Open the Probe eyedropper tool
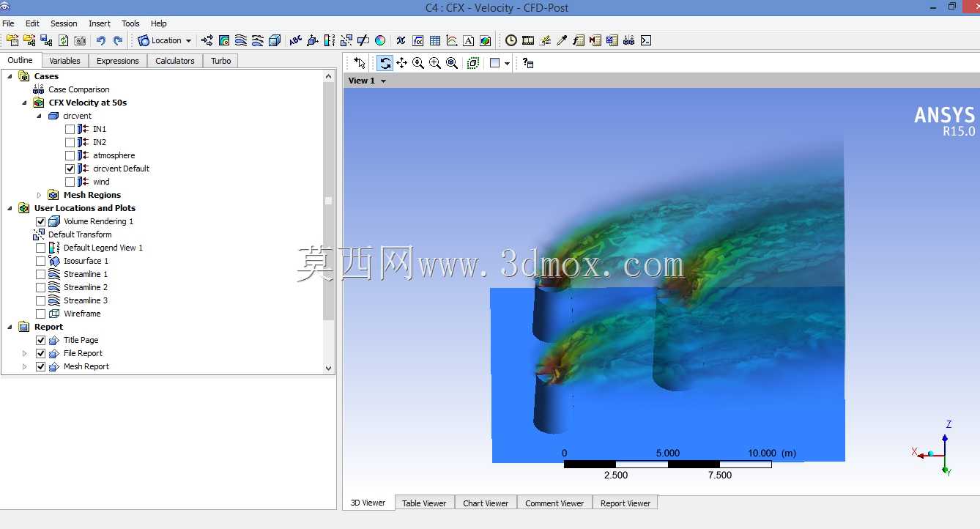Image resolution: width=980 pixels, height=529 pixels. click(562, 41)
